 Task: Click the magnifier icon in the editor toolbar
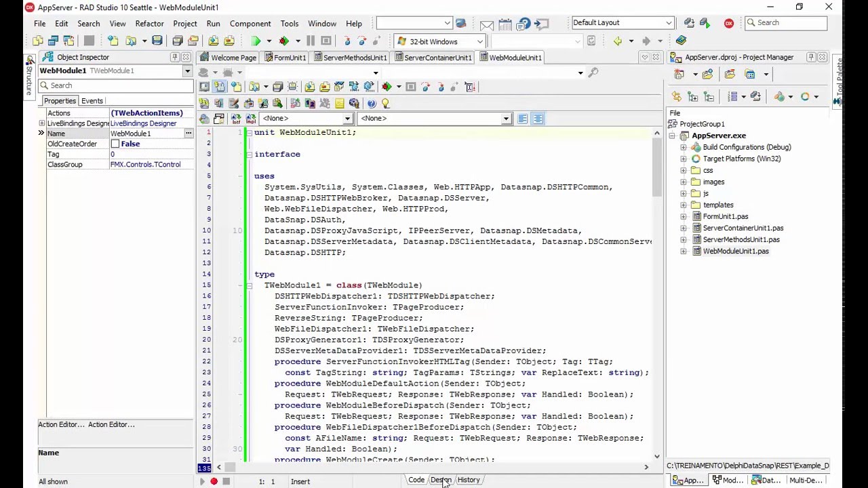pos(593,73)
